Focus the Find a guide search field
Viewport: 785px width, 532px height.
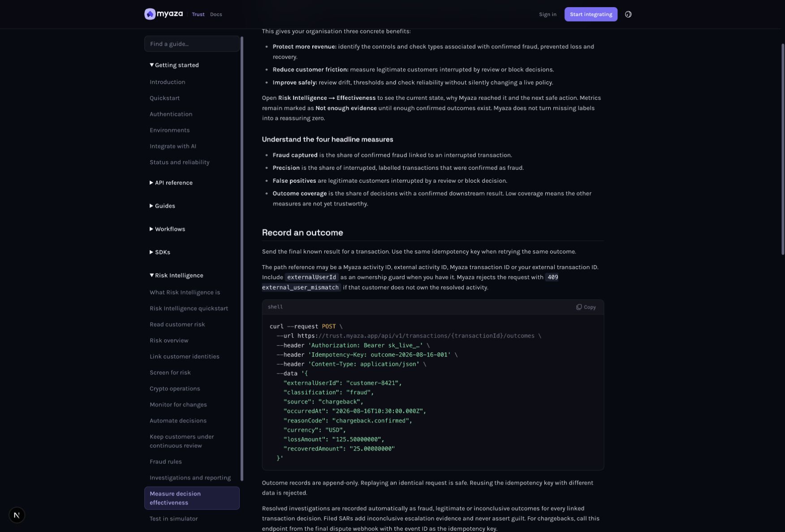tap(192, 44)
